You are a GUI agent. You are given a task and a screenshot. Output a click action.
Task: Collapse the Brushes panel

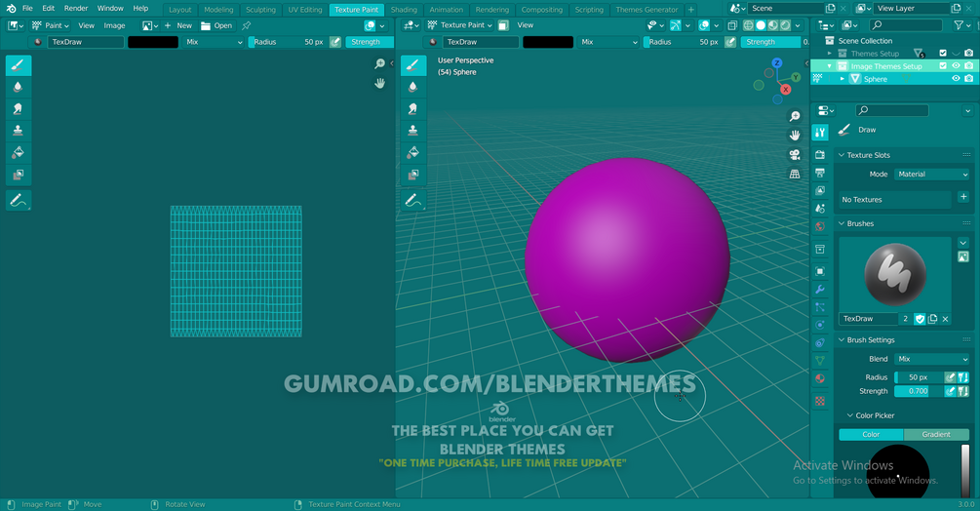(842, 223)
